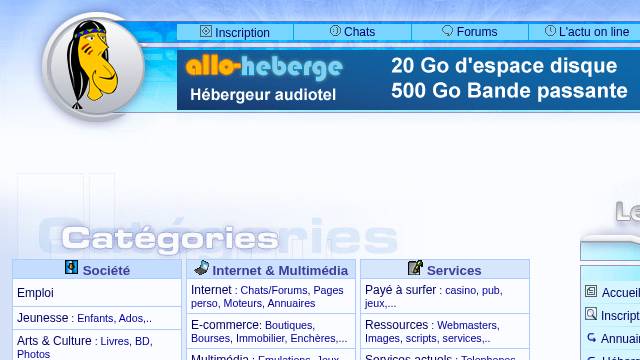Image resolution: width=640 pixels, height=360 pixels.
Task: Click the Inscription icon in top navigation
Action: point(206,31)
